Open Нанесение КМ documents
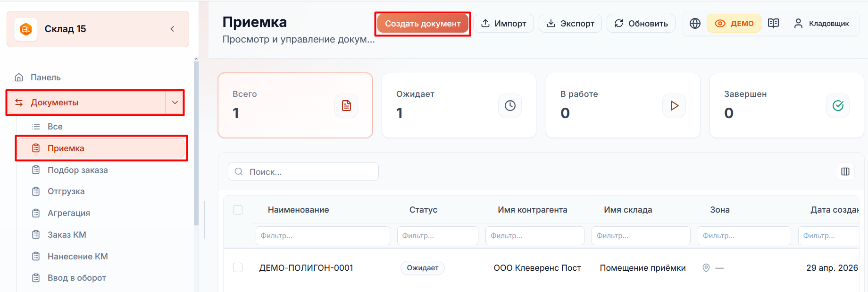Viewport: 868px width, 292px height. click(x=78, y=257)
